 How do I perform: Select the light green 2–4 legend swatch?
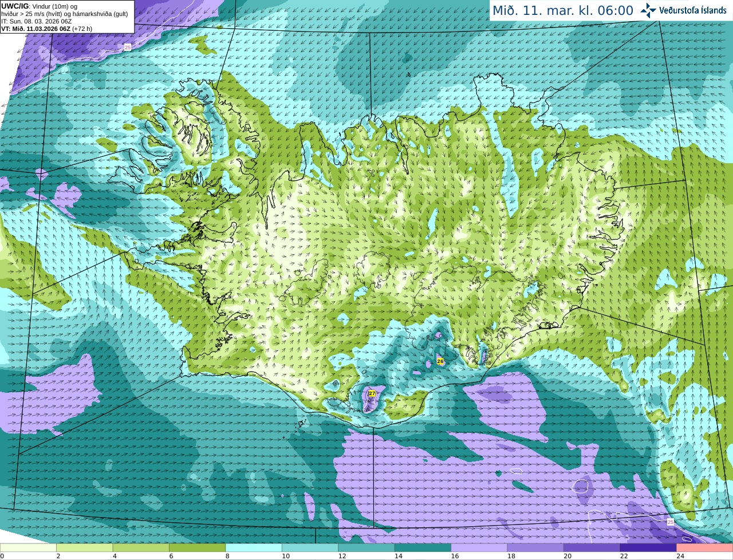tap(85, 548)
